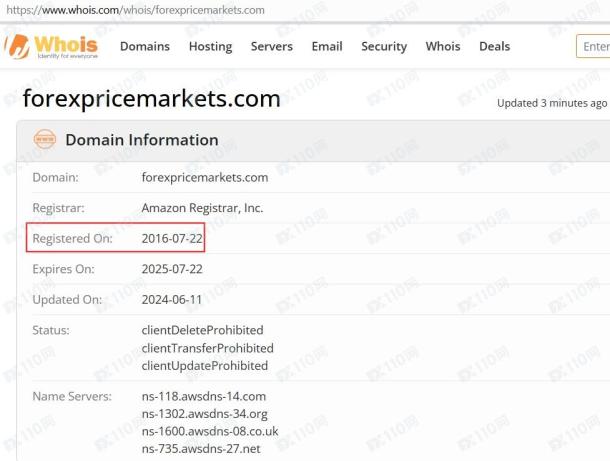The image size is (610, 461).
Task: Select the registrar Amazon Registrar, Inc.
Action: click(202, 208)
